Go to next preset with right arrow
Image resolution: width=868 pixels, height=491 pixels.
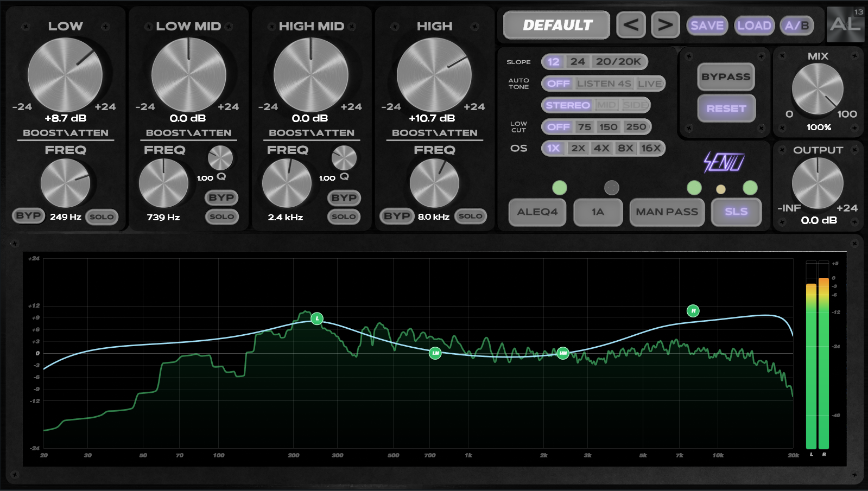pos(666,25)
